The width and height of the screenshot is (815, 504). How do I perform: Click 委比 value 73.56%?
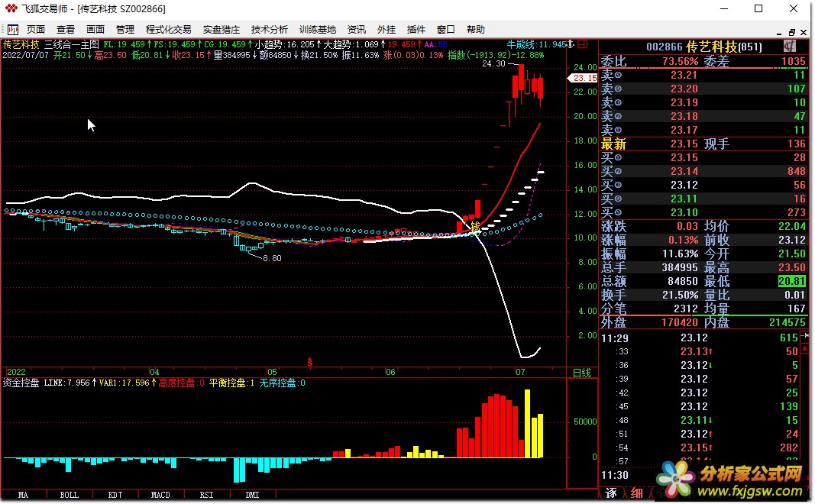tap(681, 61)
